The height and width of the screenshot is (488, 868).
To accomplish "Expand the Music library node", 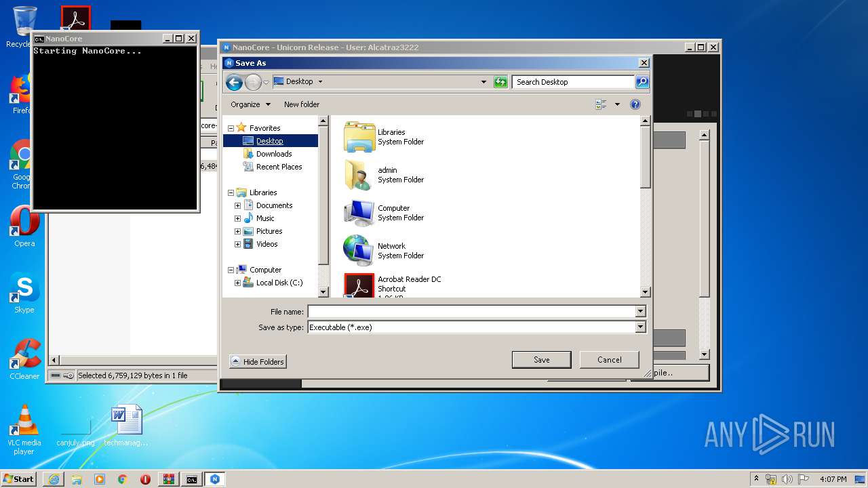I will [x=237, y=218].
